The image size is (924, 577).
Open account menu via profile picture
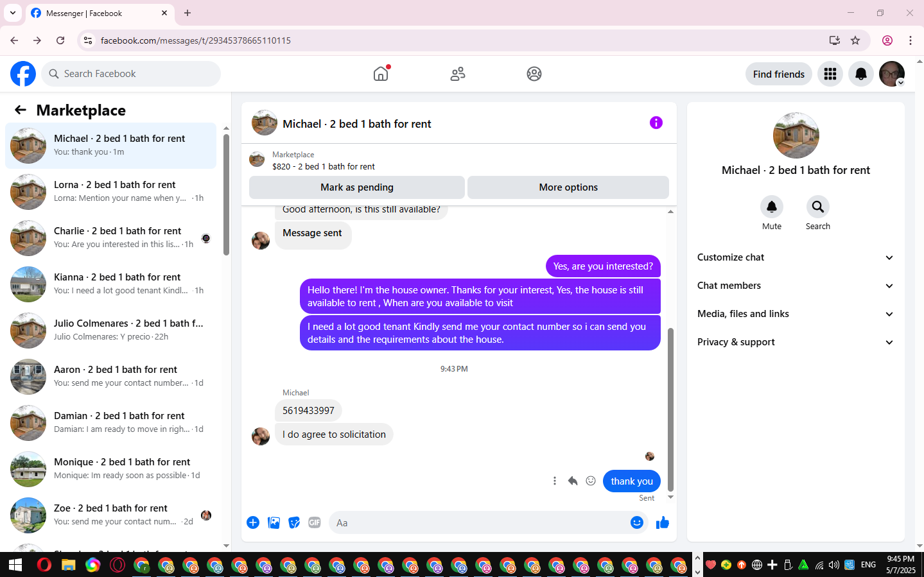click(x=892, y=74)
